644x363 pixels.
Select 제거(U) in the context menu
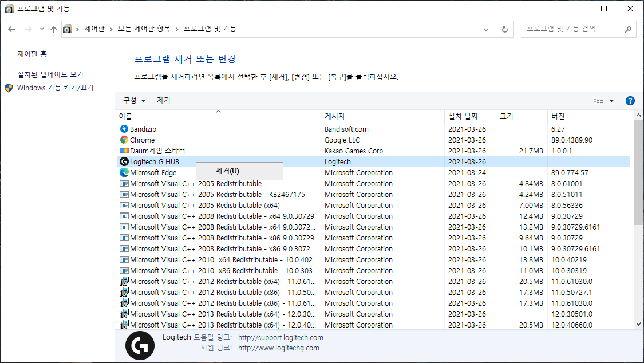[x=239, y=171]
